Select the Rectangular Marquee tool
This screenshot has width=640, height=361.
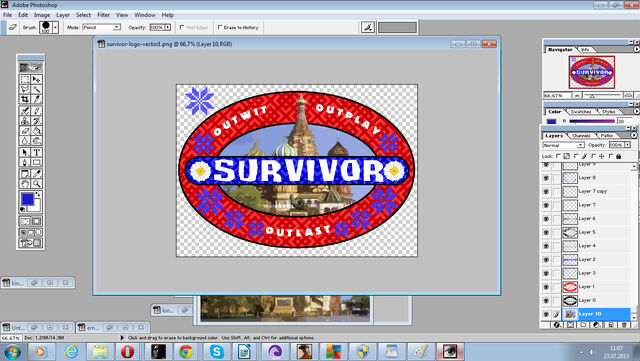25,79
